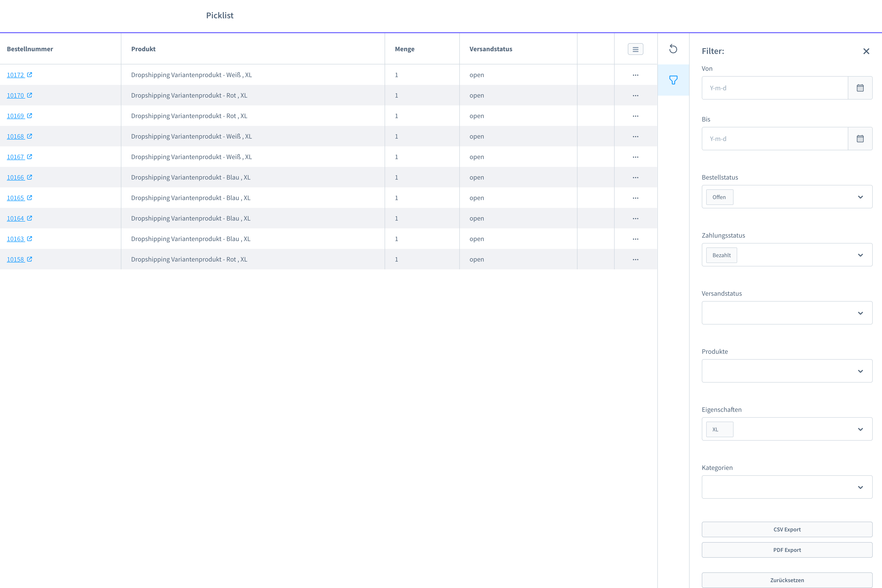Open the actions menu for order 10172
Viewport: 882px width, 588px height.
click(635, 75)
